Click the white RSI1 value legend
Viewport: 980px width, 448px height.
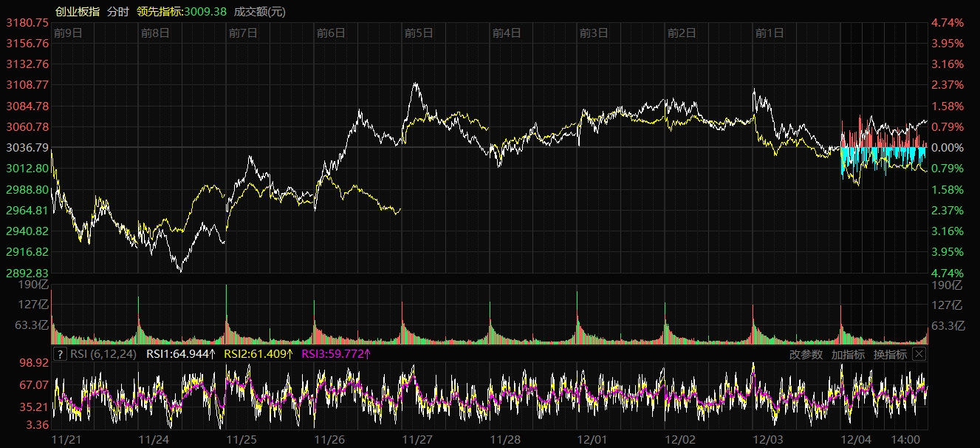181,354
